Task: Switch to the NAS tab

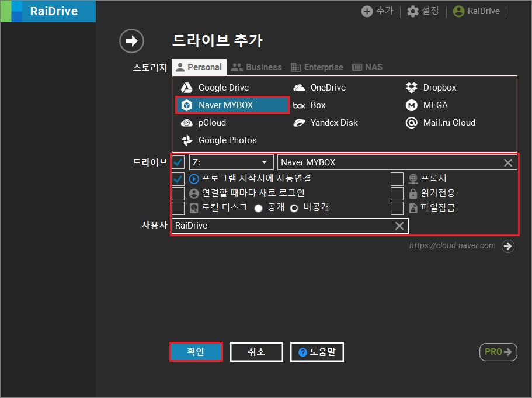Action: point(367,67)
